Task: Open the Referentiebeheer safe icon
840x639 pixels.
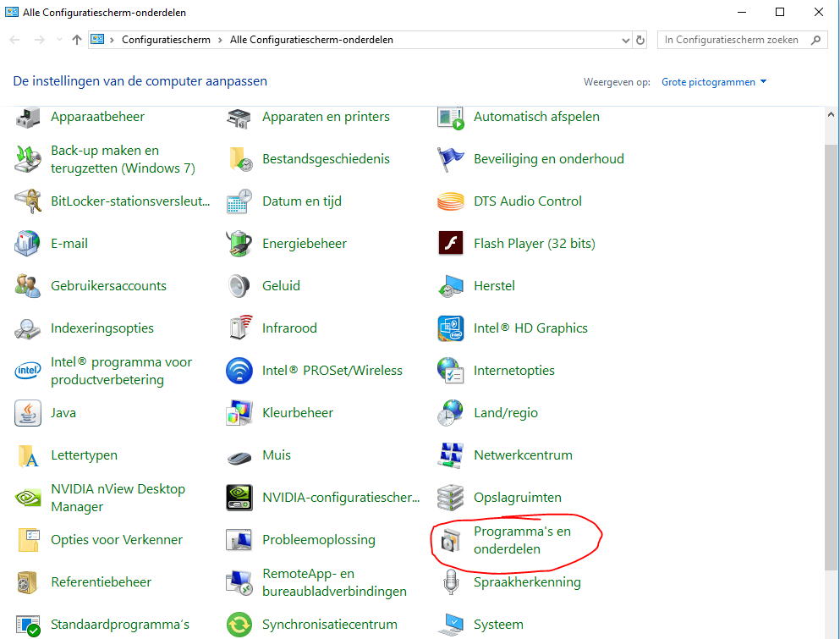Action: click(27, 582)
